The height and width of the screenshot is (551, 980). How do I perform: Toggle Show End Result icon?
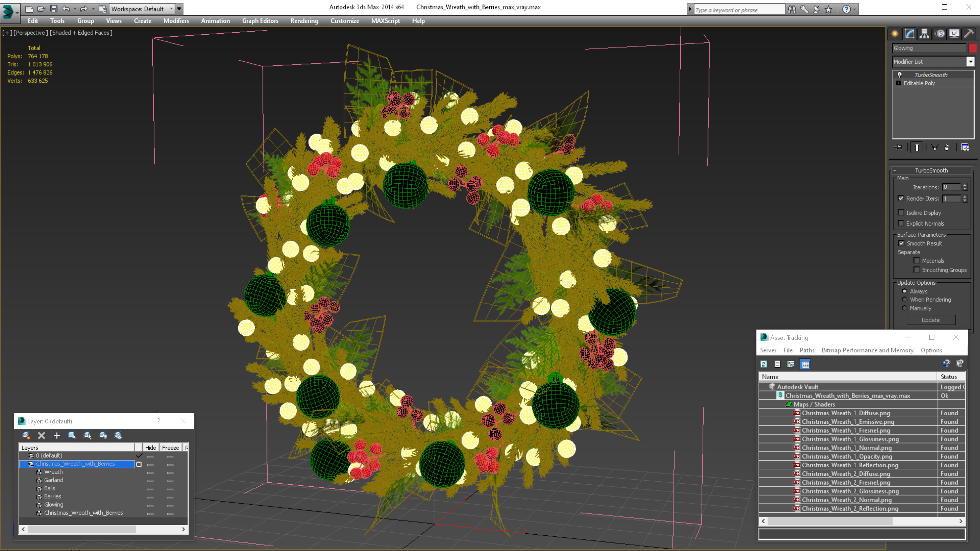pos(917,147)
